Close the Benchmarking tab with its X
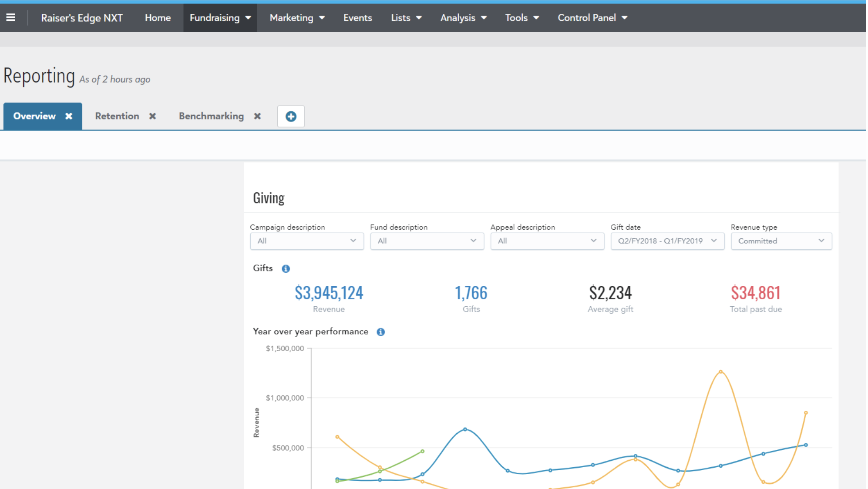Screen dimensions: 868x489 pos(257,116)
